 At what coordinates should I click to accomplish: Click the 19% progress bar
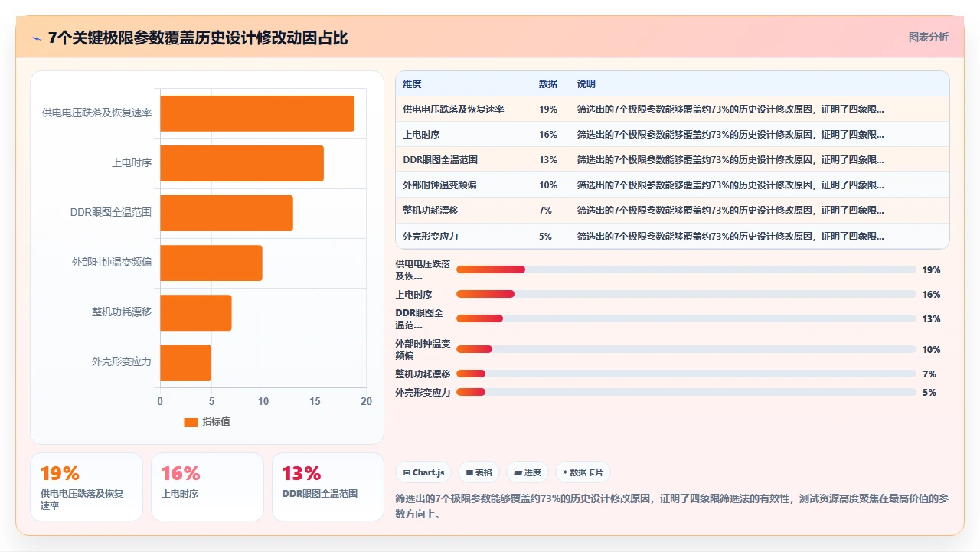coord(686,269)
